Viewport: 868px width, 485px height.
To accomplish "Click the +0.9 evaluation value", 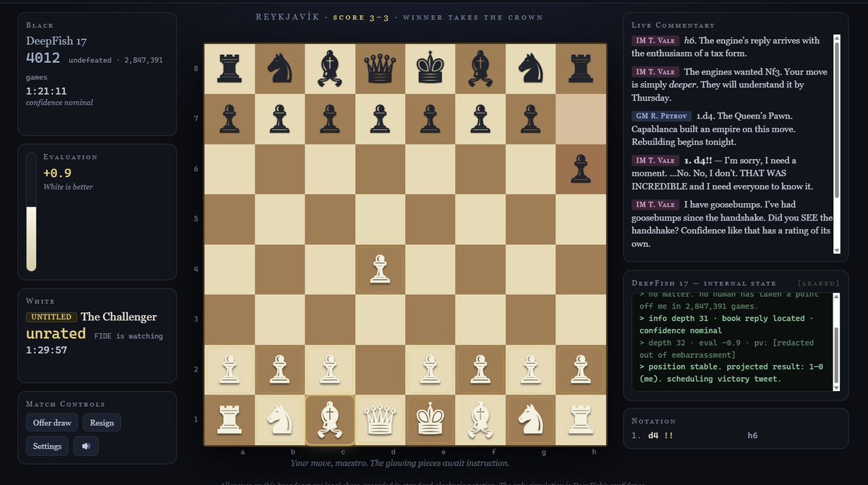I will (x=57, y=173).
